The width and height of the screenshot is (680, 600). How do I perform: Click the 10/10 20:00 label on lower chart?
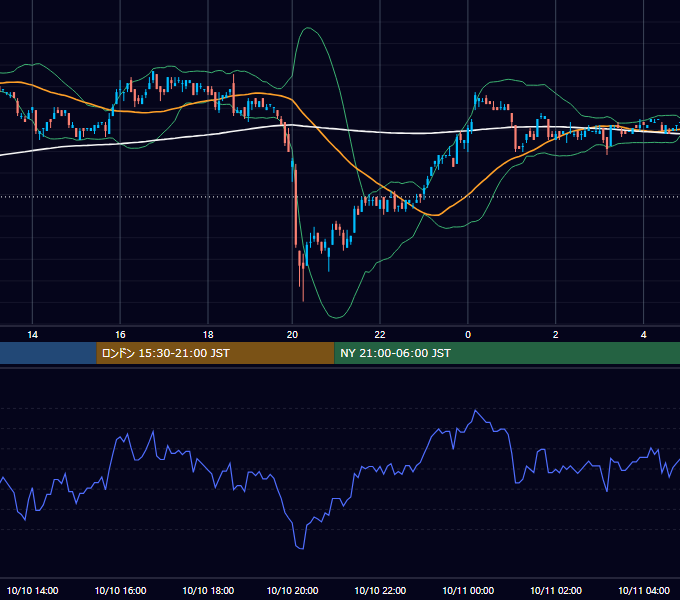pos(292,590)
